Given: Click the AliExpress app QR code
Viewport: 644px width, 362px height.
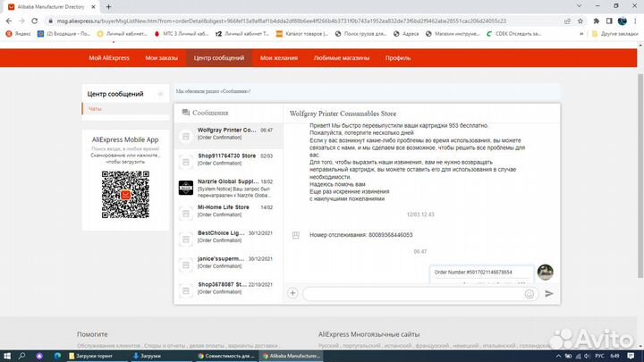Looking at the screenshot, I should tap(125, 195).
